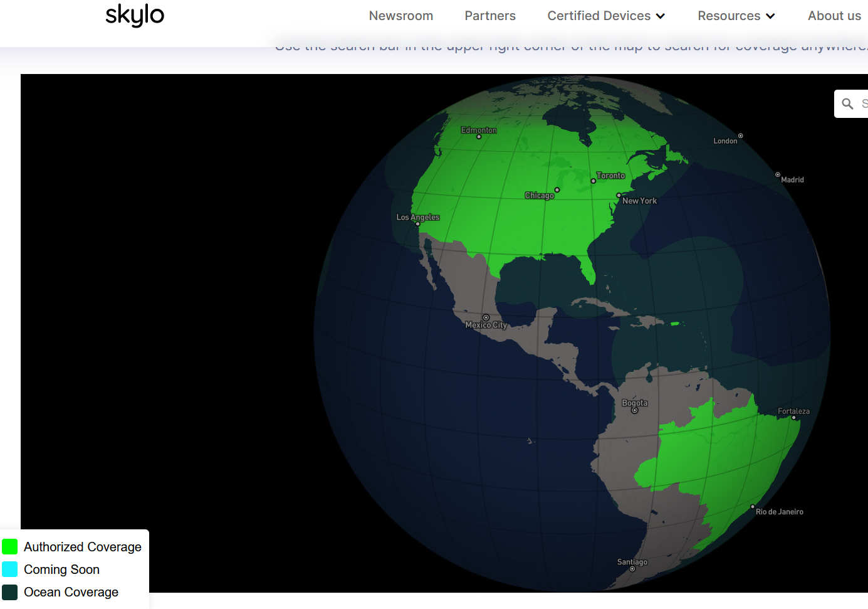
Task: Open the Partners menu item
Action: (489, 16)
